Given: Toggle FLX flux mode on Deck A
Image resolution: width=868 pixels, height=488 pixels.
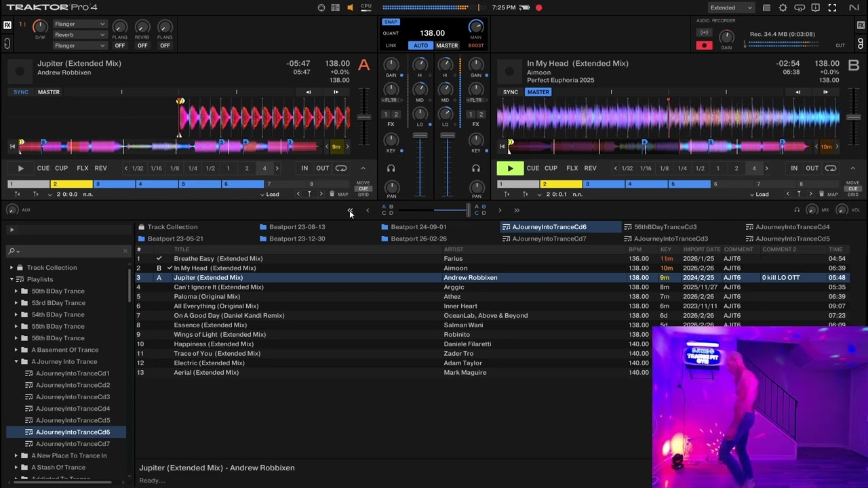Looking at the screenshot, I should (x=82, y=168).
